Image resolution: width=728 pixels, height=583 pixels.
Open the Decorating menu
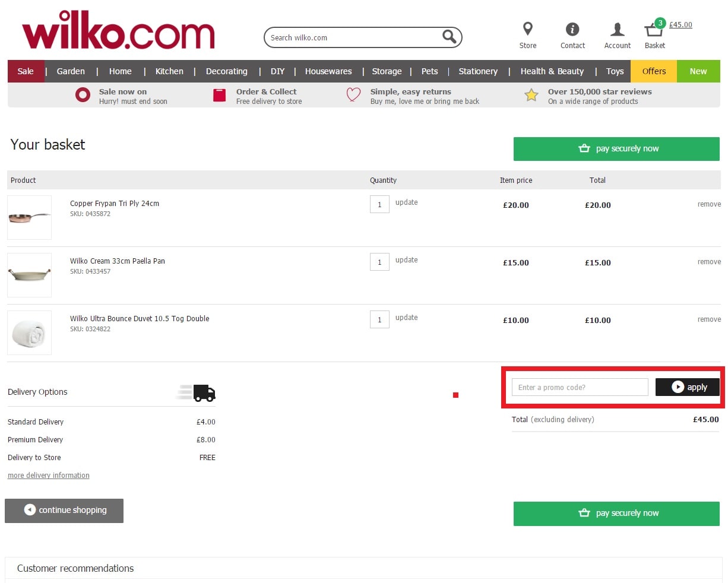[227, 71]
